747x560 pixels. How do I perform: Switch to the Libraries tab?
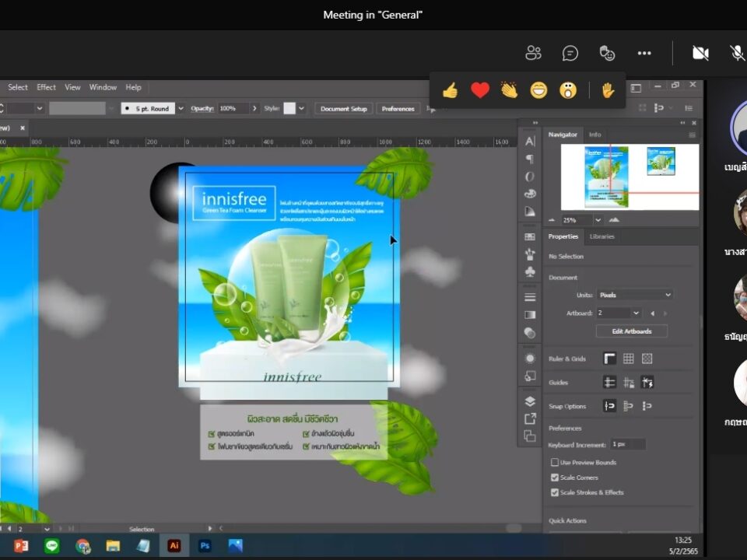point(601,236)
